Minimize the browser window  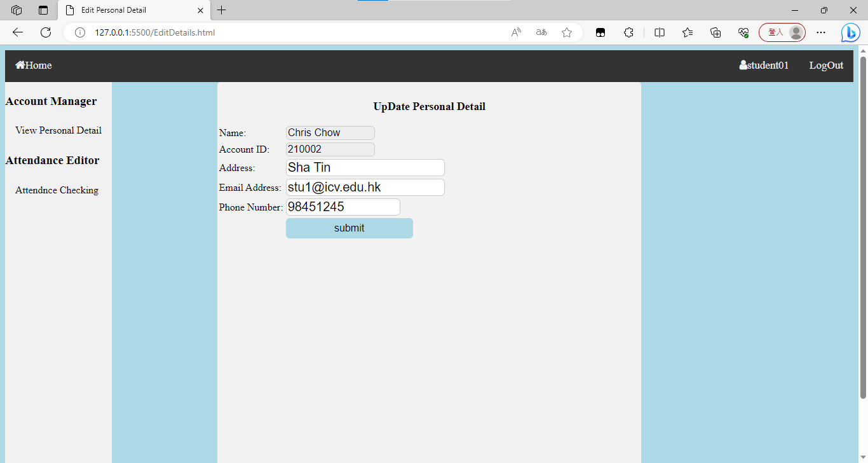coord(795,10)
